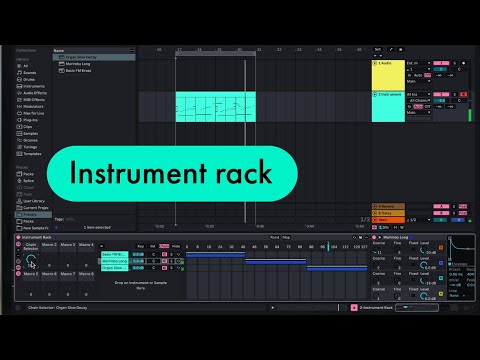Click the Rand button in rack header
480x360 pixels.
(275, 237)
